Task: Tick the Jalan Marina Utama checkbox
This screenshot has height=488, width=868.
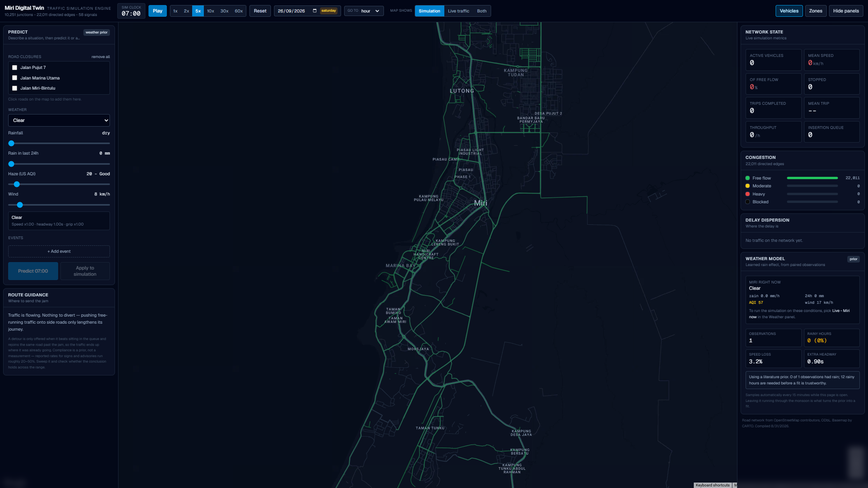Action: [x=15, y=78]
